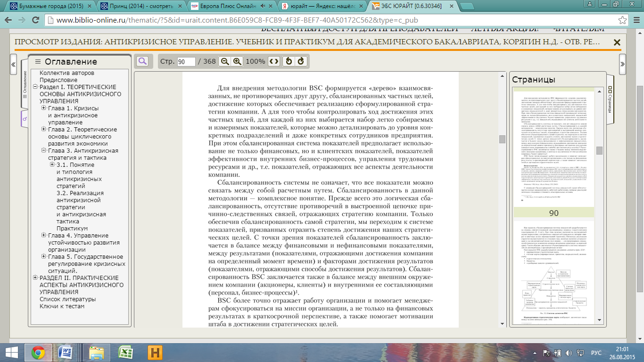644x362 pixels.
Task: Open Практикум under Глава 3
Action: [72, 229]
